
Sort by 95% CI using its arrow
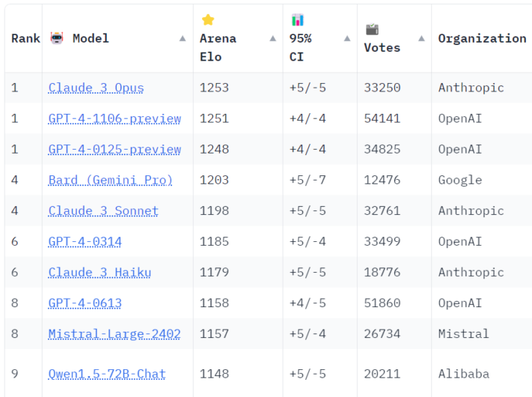click(x=347, y=38)
